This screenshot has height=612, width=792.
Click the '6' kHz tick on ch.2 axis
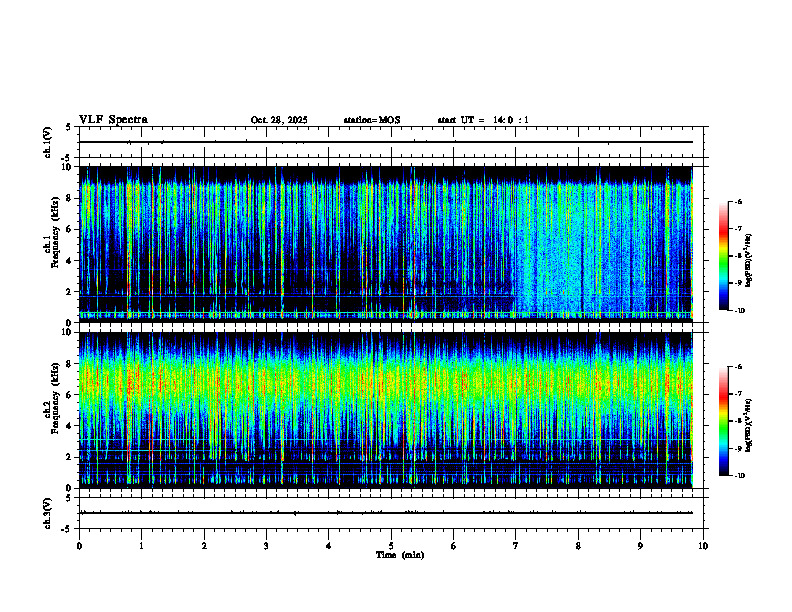(x=70, y=395)
